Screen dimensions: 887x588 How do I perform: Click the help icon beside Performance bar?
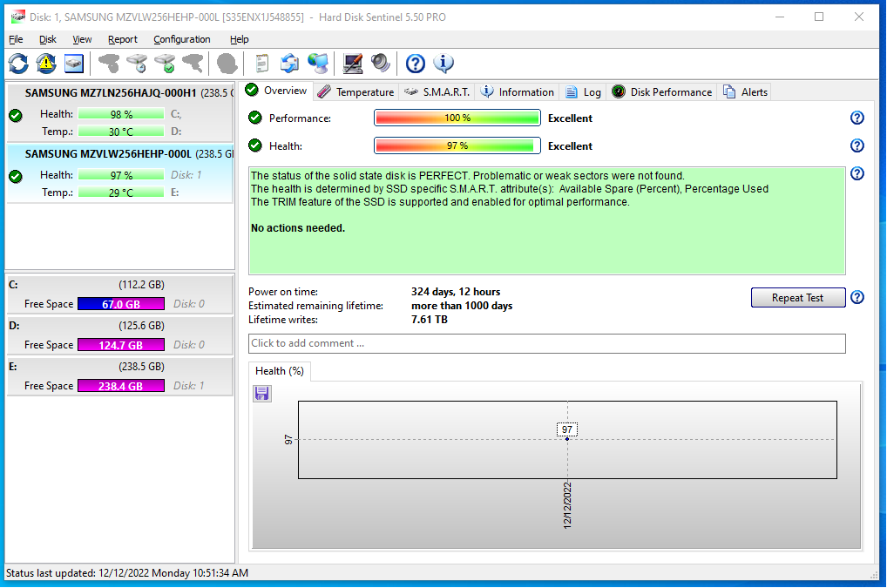pos(857,118)
